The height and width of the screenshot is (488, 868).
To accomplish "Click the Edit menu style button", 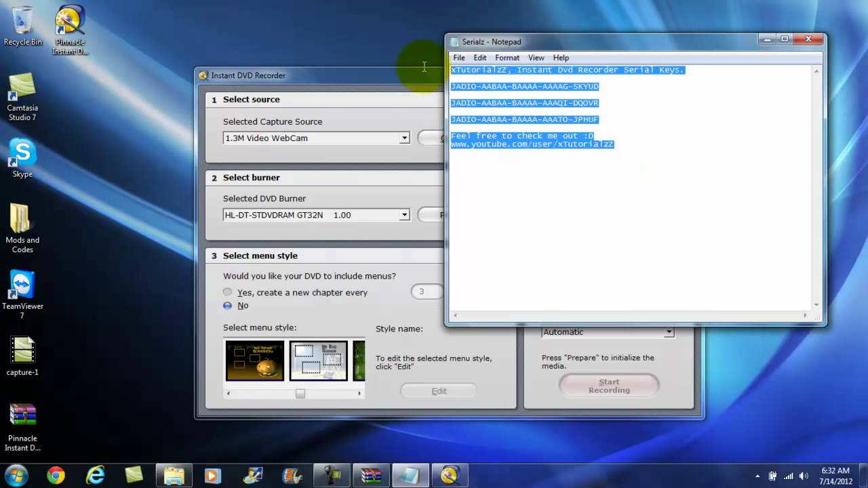I will [x=439, y=391].
